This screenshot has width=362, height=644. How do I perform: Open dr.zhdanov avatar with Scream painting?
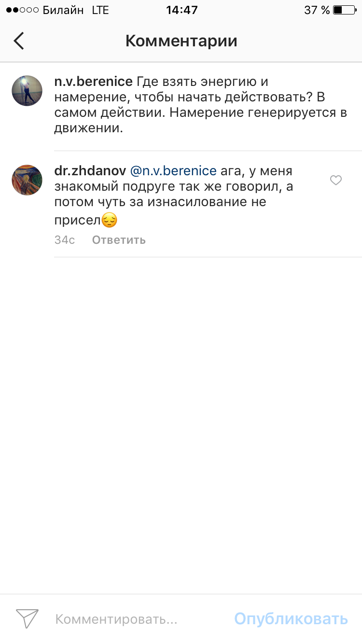pyautogui.click(x=27, y=180)
